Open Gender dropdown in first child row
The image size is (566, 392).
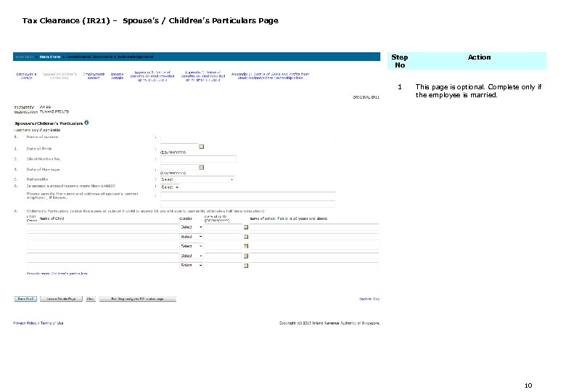(192, 227)
